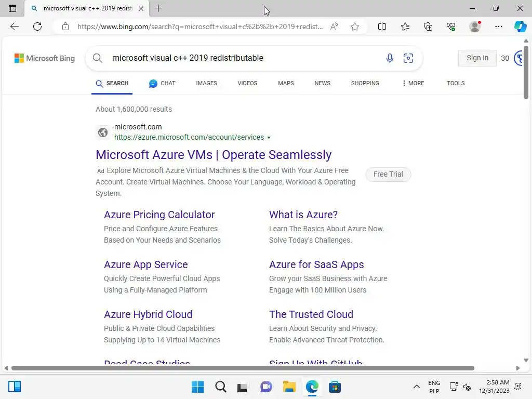
Task: Open the Favorites list
Action: pos(405,26)
